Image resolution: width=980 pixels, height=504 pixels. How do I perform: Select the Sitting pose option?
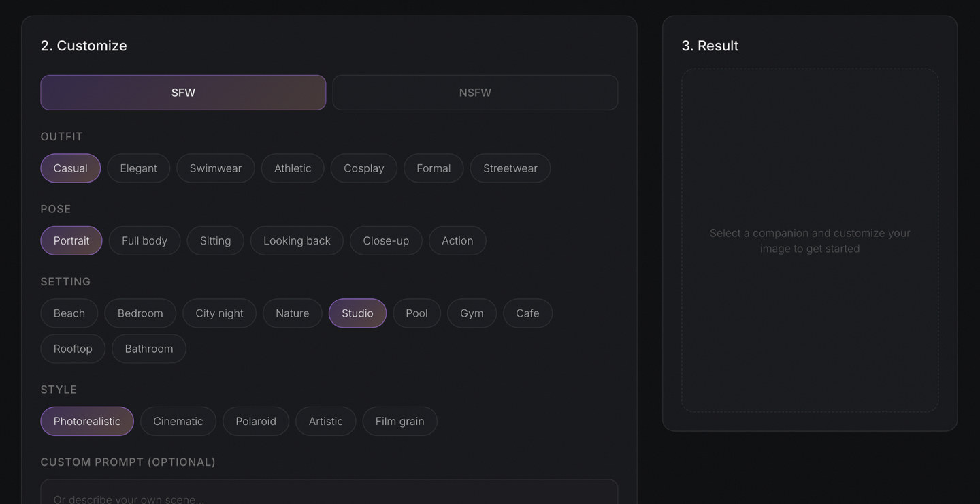[x=216, y=240]
